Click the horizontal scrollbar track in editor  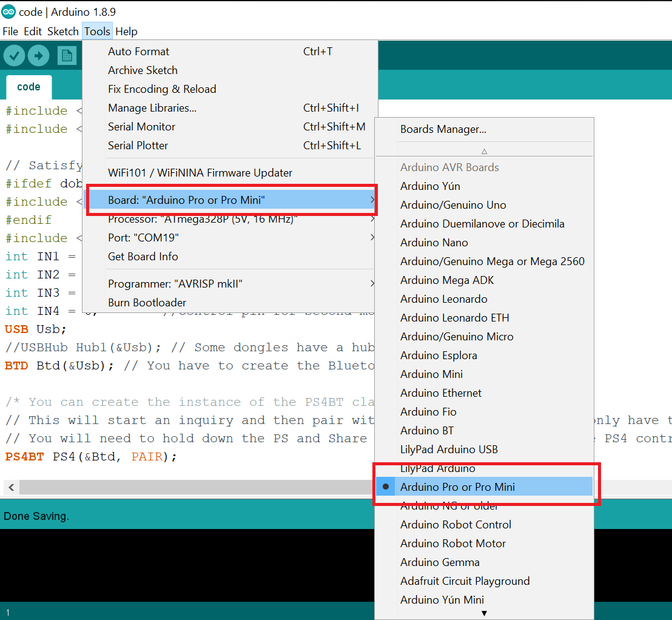197,487
